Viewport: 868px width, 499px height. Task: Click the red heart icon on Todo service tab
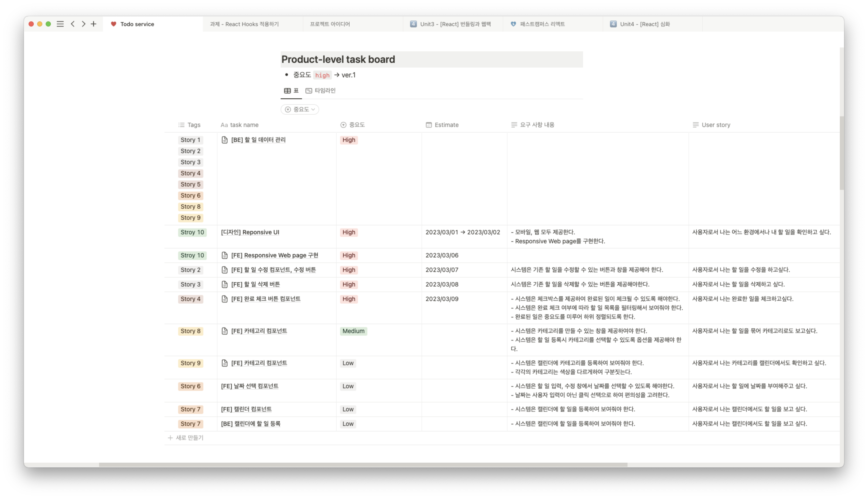point(114,24)
